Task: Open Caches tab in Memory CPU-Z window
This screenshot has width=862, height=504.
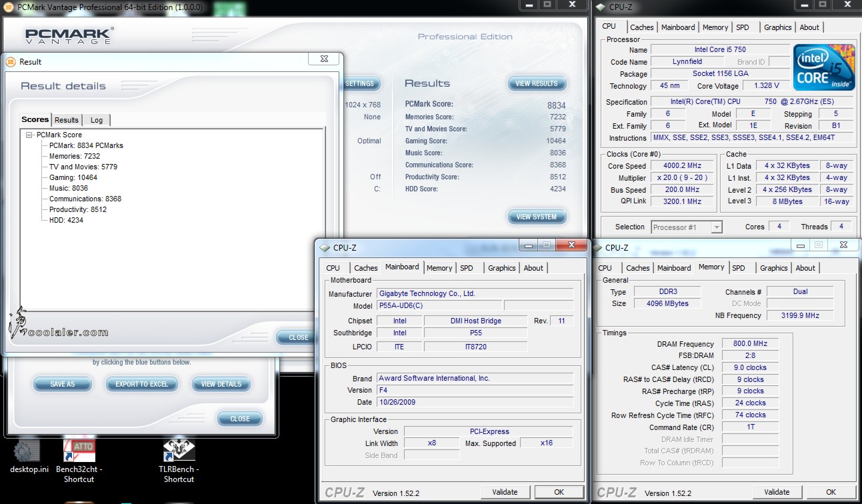Action: point(637,268)
